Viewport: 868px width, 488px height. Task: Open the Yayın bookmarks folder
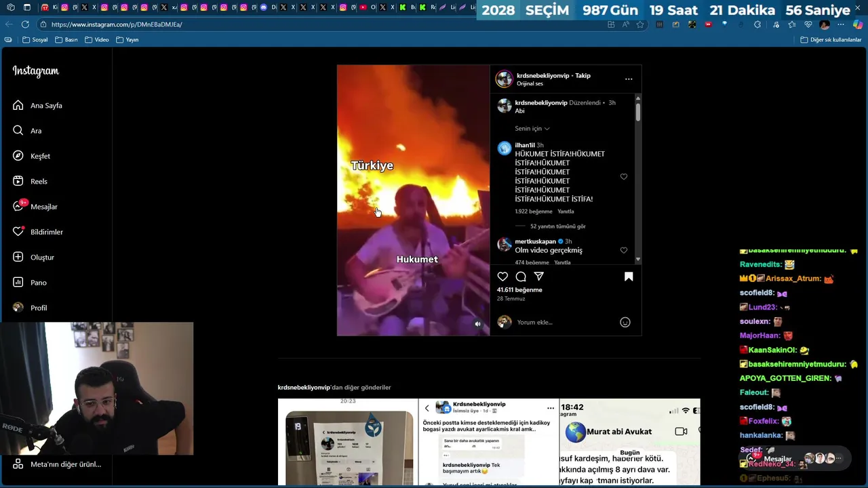(127, 40)
